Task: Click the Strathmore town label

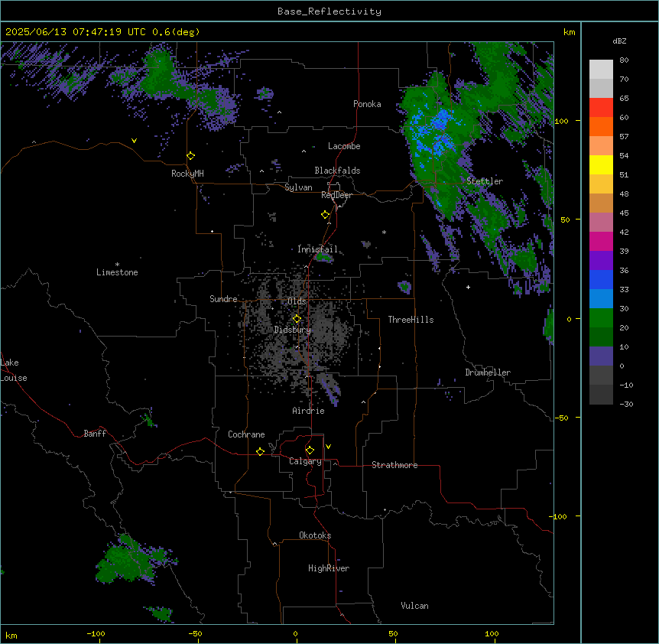Action: pyautogui.click(x=394, y=465)
